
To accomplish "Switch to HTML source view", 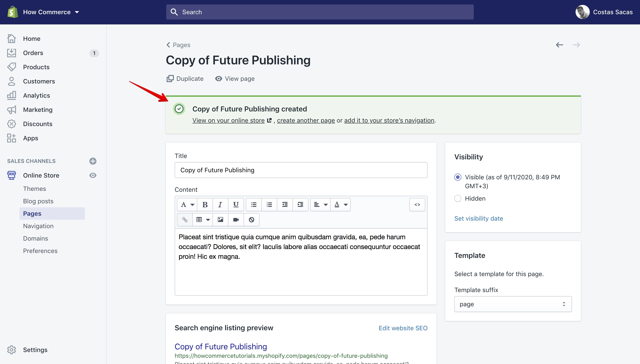I will (417, 205).
